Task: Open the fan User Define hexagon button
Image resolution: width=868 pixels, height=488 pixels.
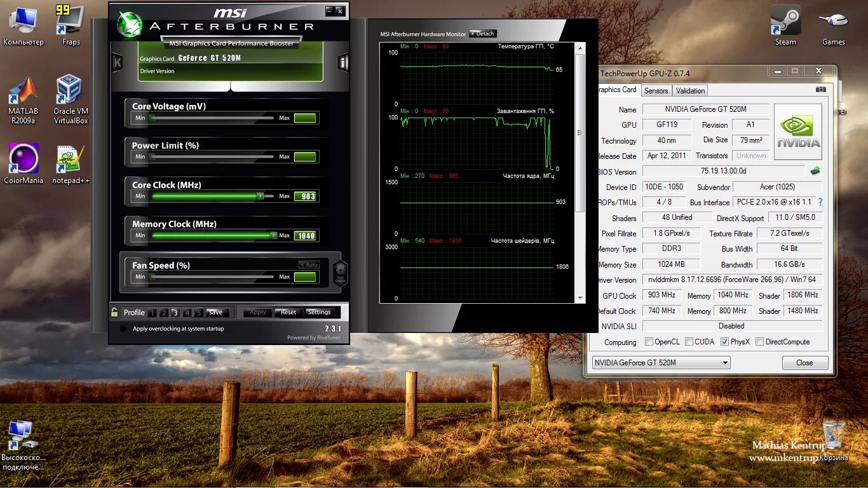Action: coord(341,272)
